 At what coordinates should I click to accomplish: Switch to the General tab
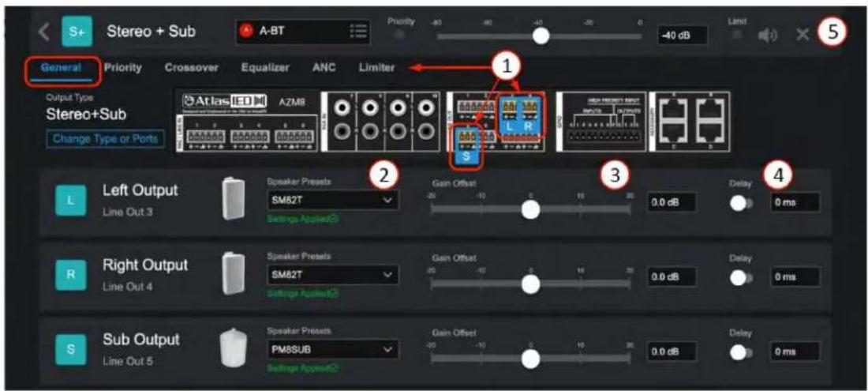click(62, 68)
